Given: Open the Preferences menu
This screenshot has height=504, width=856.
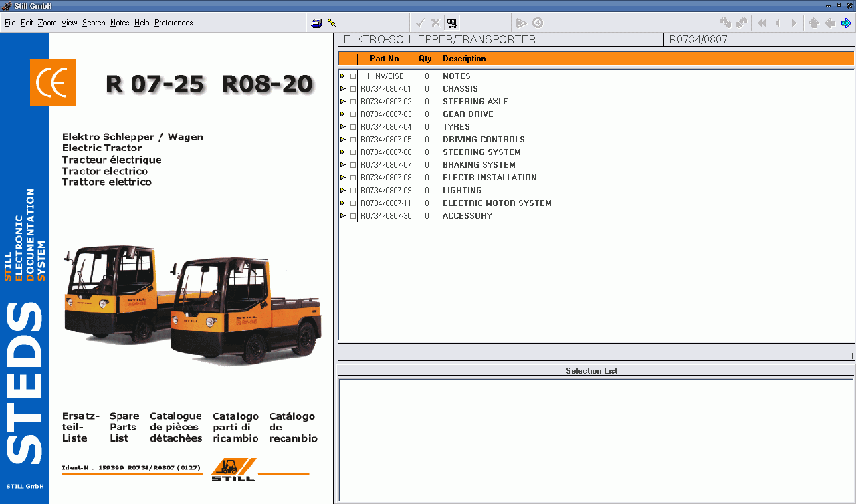Looking at the screenshot, I should click(x=173, y=23).
